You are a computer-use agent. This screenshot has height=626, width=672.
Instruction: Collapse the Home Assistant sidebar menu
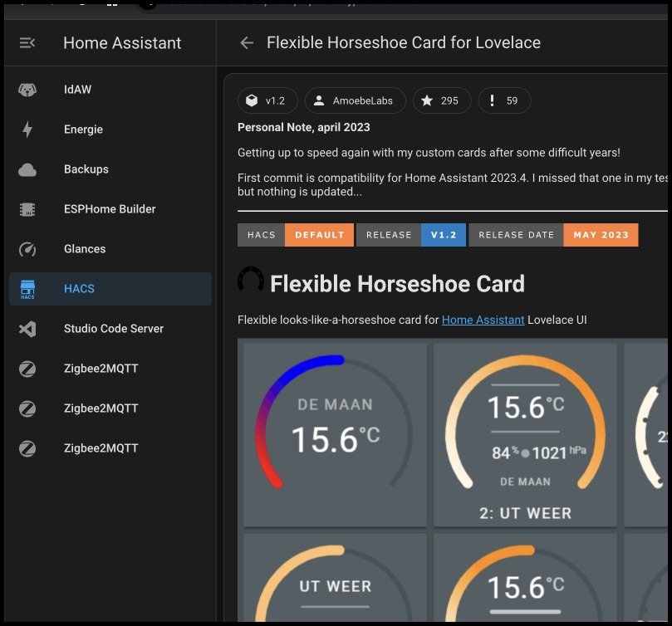point(27,43)
